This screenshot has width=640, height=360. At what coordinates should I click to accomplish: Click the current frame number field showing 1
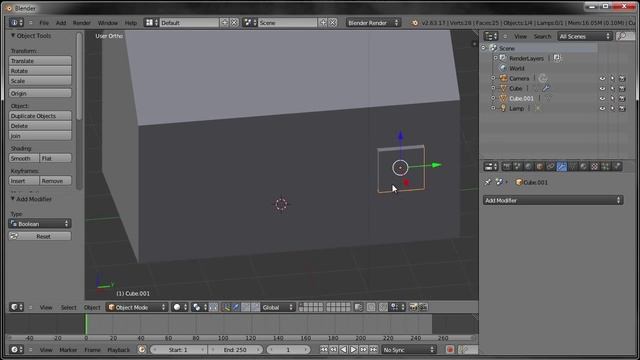(x=288, y=350)
